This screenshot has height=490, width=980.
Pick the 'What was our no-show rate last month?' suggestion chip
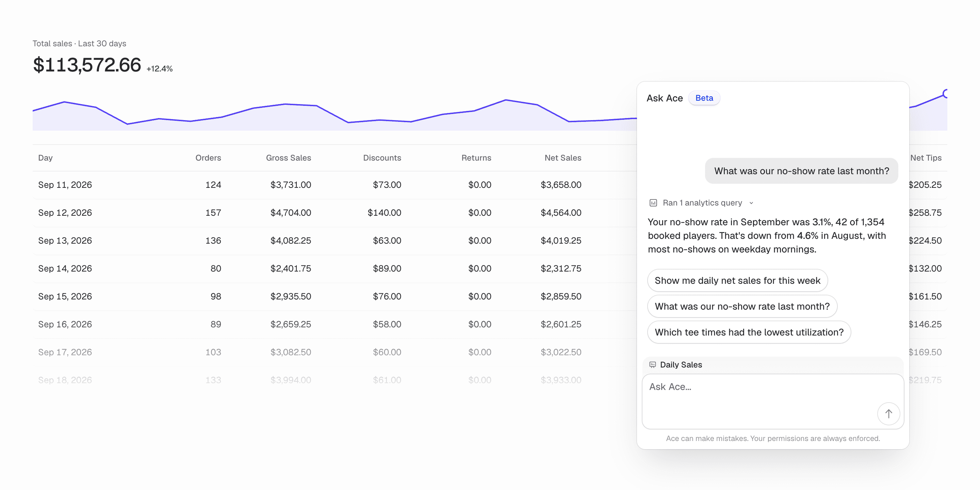(742, 306)
